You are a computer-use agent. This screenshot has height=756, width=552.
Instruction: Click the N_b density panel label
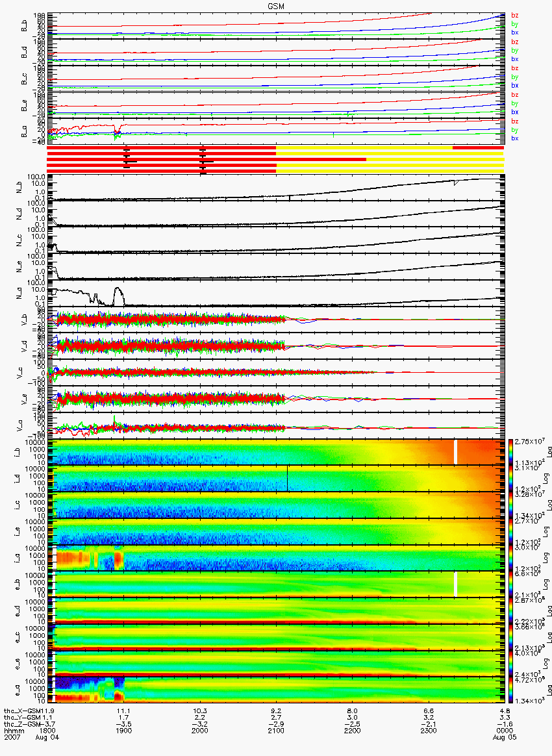click(x=19, y=188)
